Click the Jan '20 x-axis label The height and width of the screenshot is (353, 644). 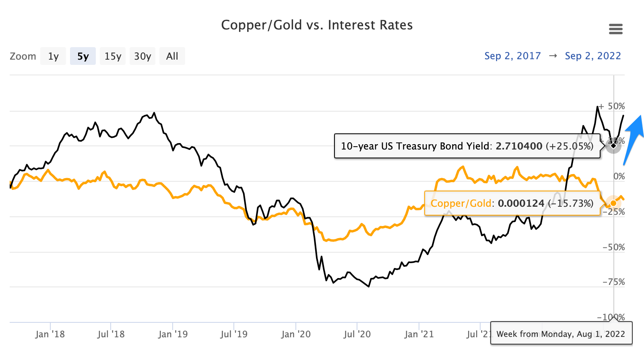(x=296, y=334)
